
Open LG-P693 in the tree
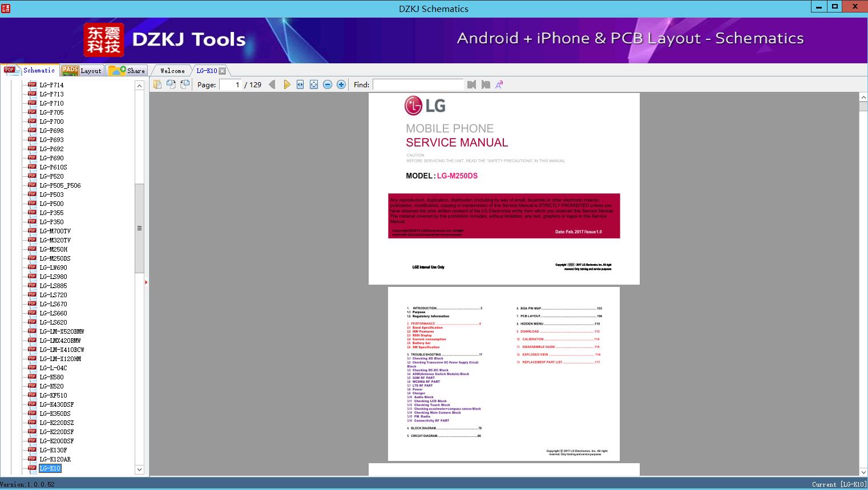[x=51, y=140]
